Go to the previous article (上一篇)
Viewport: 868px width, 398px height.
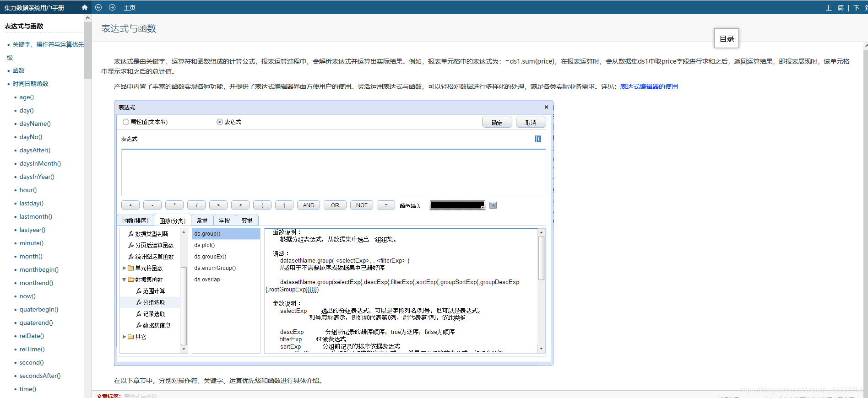[835, 8]
